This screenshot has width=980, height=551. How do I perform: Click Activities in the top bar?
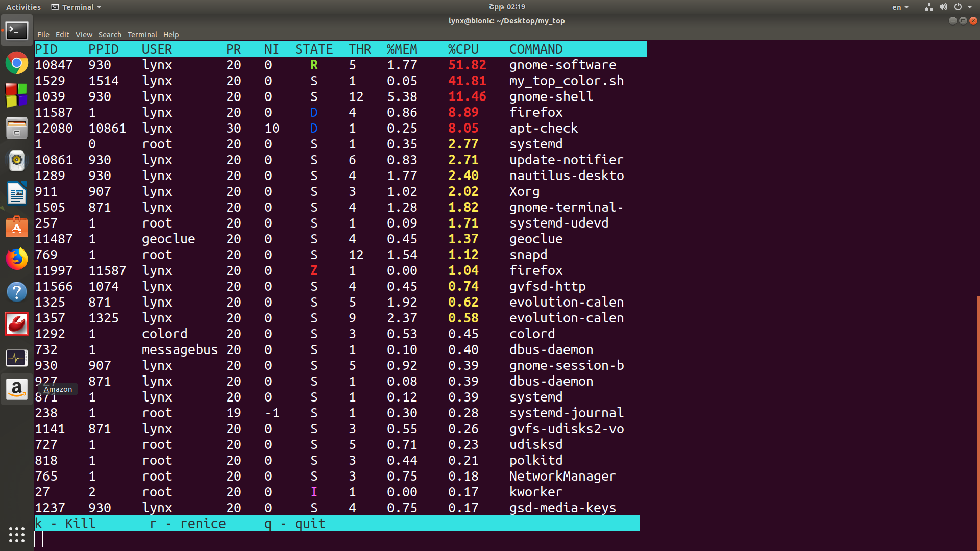pos(23,7)
